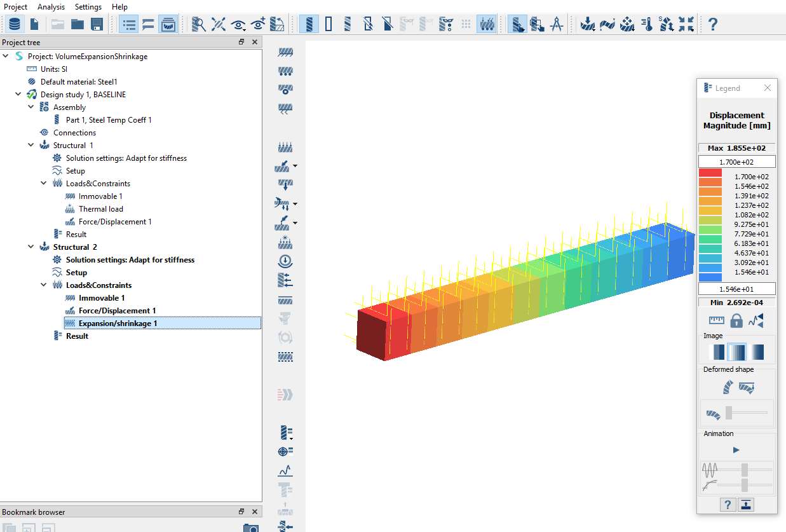Collapse the Structural 2 tree node
Image resolution: width=786 pixels, height=532 pixels.
(31, 247)
